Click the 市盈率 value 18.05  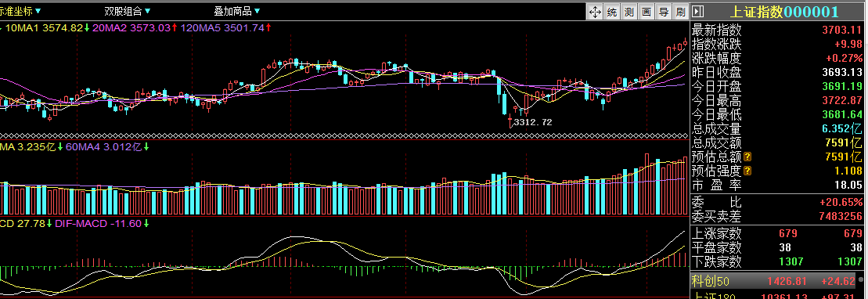pos(848,185)
